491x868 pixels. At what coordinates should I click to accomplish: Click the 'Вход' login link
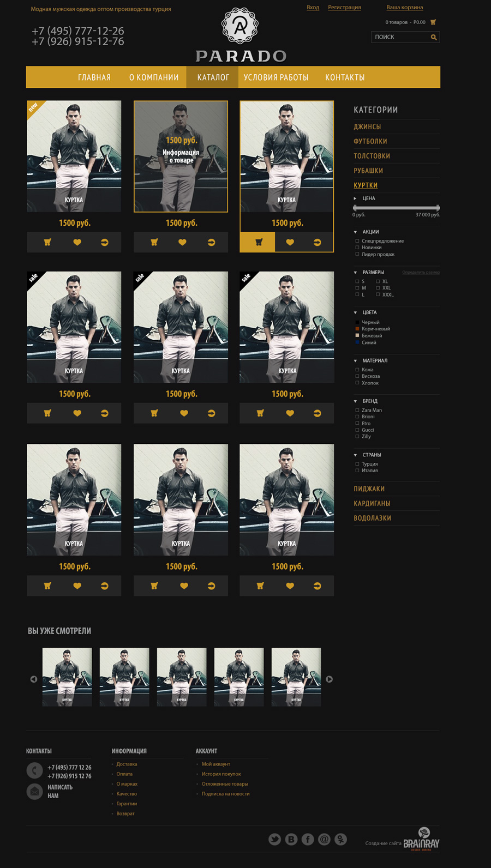click(x=313, y=7)
